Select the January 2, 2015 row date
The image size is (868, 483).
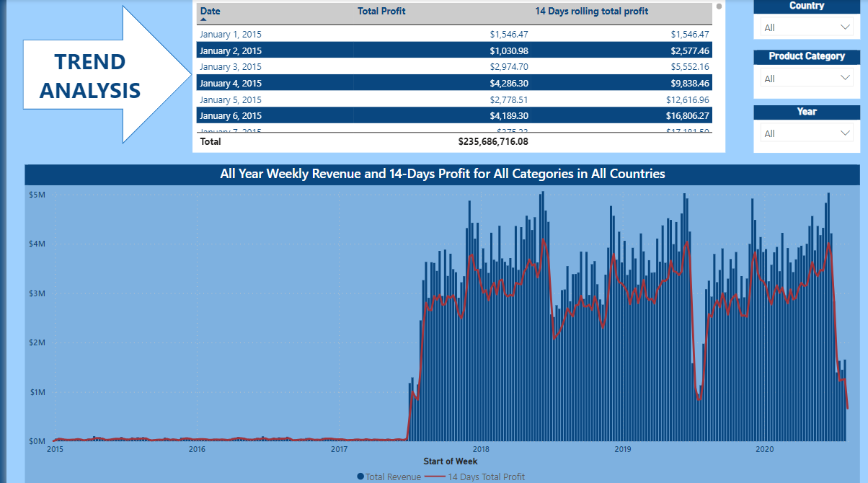pyautogui.click(x=231, y=50)
